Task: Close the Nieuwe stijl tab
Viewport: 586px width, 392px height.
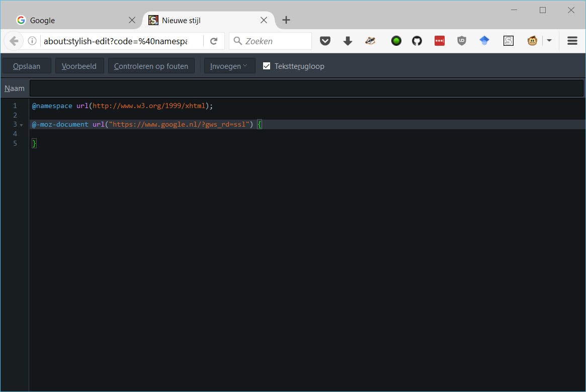Action: (264, 20)
